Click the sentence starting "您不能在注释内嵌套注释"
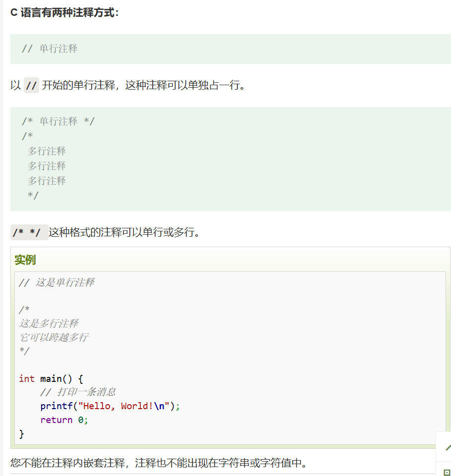 (159, 463)
